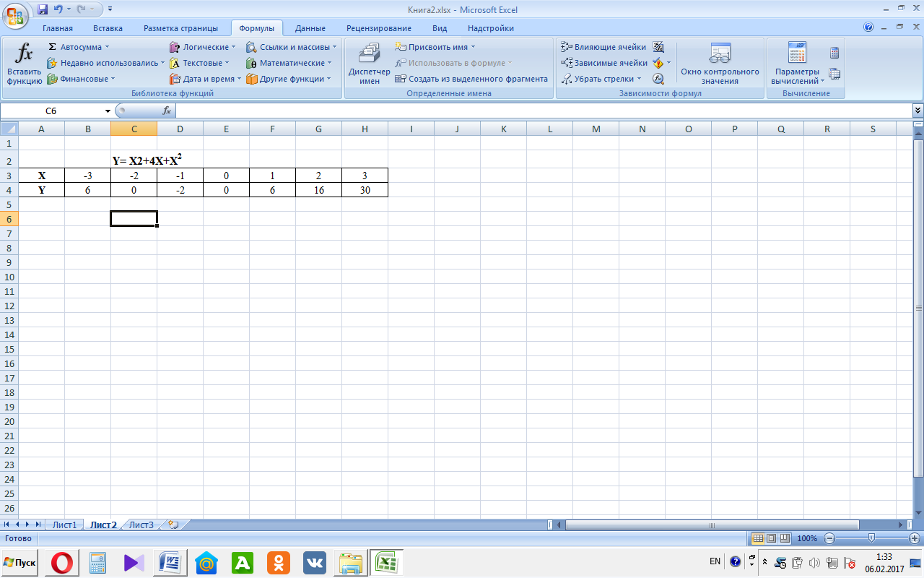This screenshot has height=578, width=924.
Task: Click the Insert Worksheet tab icon
Action: click(173, 525)
